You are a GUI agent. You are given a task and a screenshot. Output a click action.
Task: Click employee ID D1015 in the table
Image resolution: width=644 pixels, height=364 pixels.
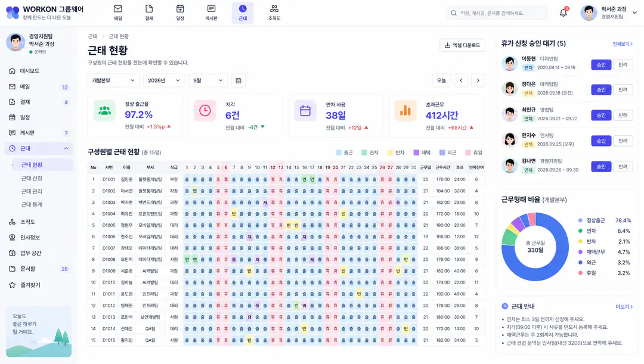pyautogui.click(x=109, y=340)
